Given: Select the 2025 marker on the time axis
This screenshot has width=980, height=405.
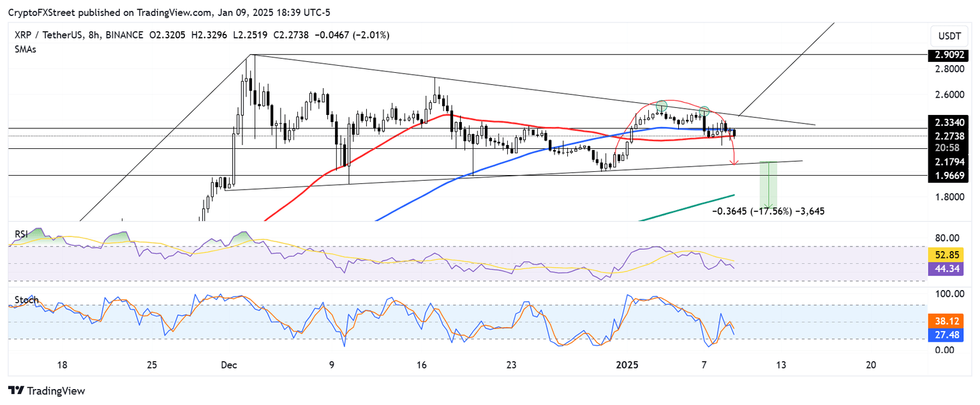Looking at the screenshot, I should pos(627,365).
